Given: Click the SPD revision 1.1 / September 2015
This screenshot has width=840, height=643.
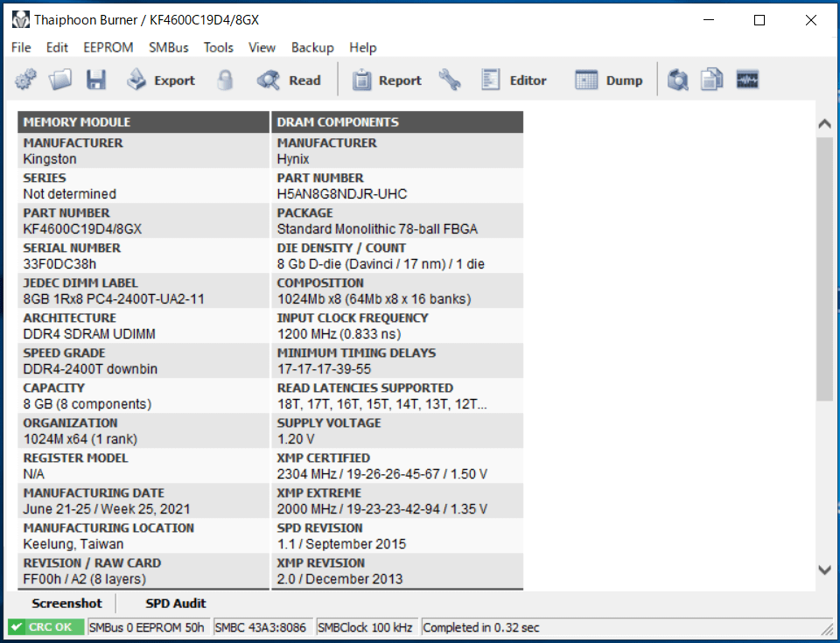Looking at the screenshot, I should (341, 544).
